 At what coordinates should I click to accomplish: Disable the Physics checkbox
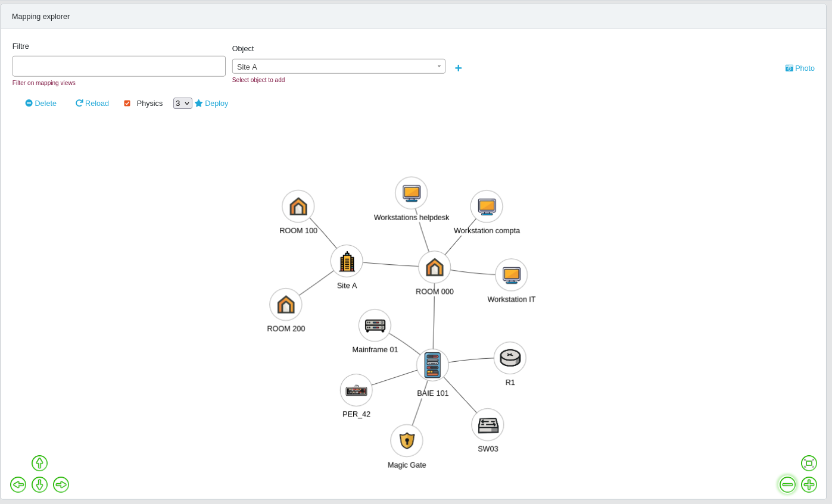click(127, 103)
